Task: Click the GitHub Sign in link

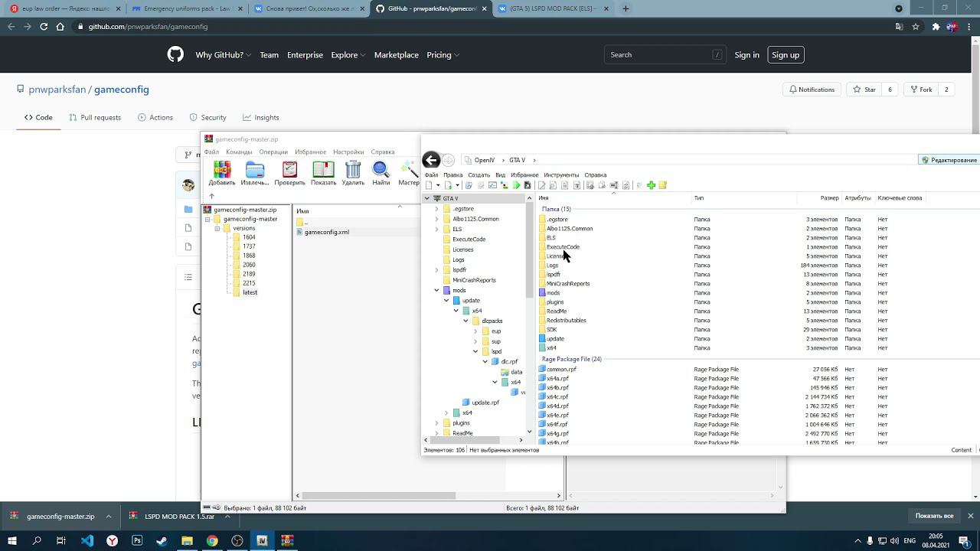Action: [x=746, y=55]
